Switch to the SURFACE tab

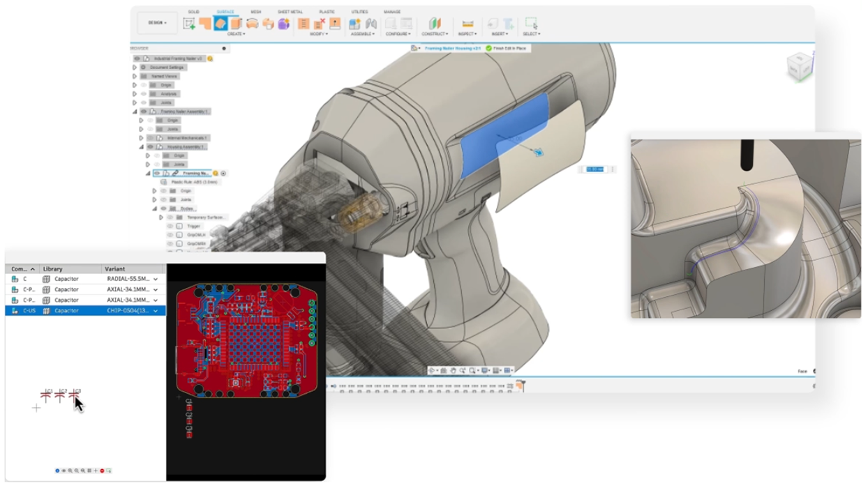225,12
